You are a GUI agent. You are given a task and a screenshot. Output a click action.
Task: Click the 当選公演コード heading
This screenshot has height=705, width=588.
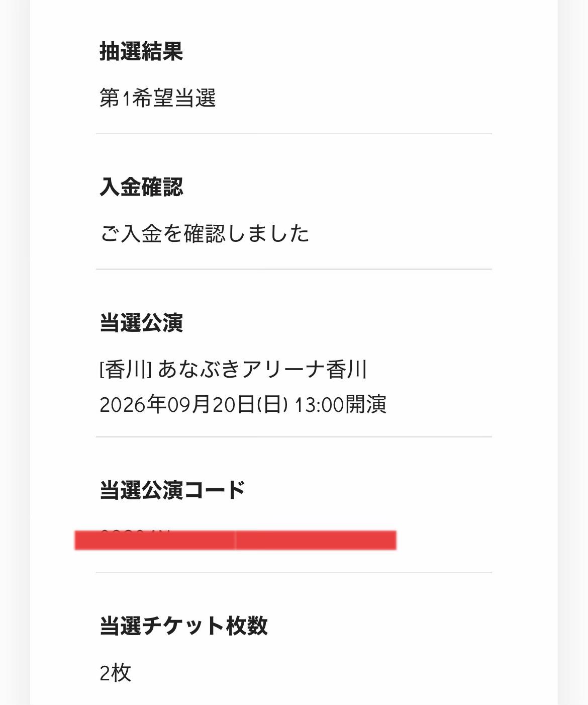tap(172, 490)
